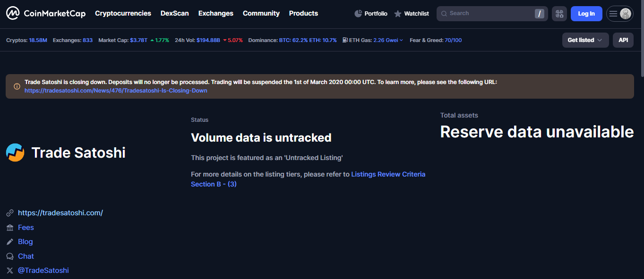644x279 pixels.
Task: Open Watchlist via the star icon
Action: coord(398,14)
